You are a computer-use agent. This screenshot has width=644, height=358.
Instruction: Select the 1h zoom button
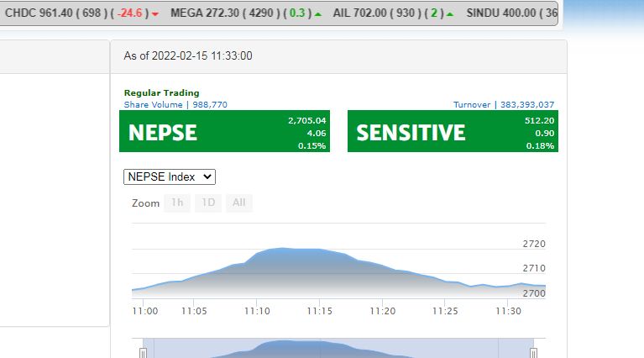tap(177, 203)
